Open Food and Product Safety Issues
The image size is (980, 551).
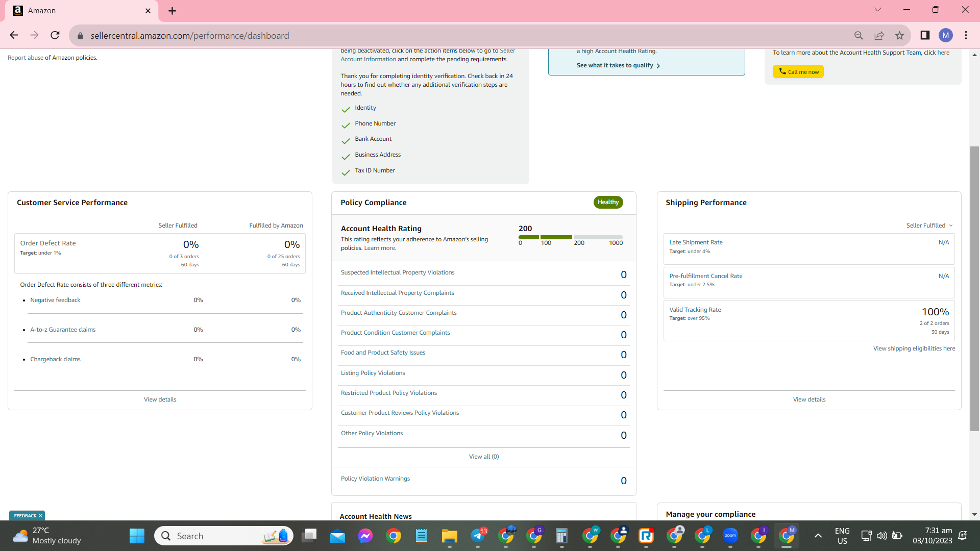tap(383, 353)
